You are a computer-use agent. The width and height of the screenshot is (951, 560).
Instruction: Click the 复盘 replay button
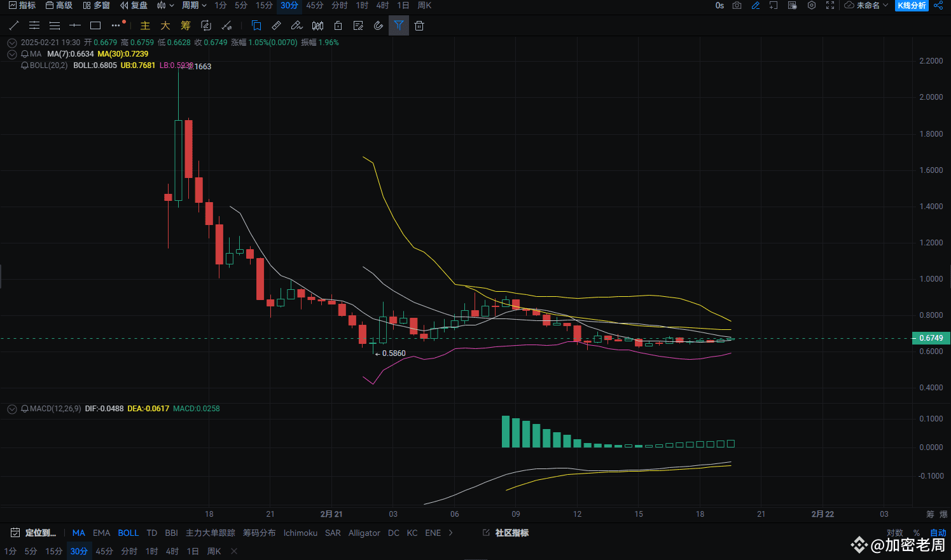134,5
